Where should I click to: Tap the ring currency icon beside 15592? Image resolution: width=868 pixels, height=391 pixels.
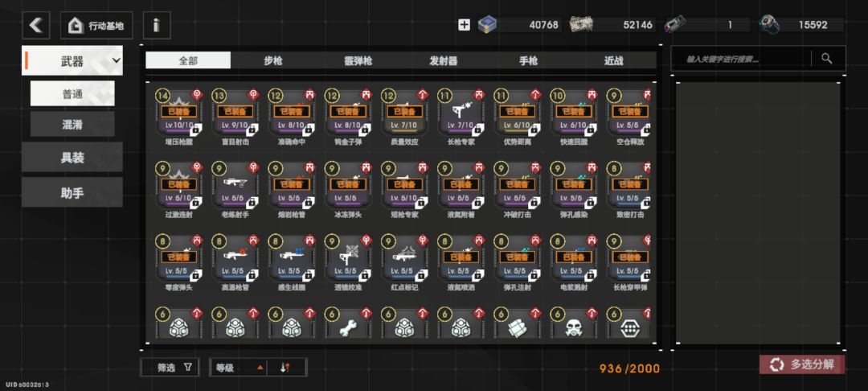click(x=770, y=25)
